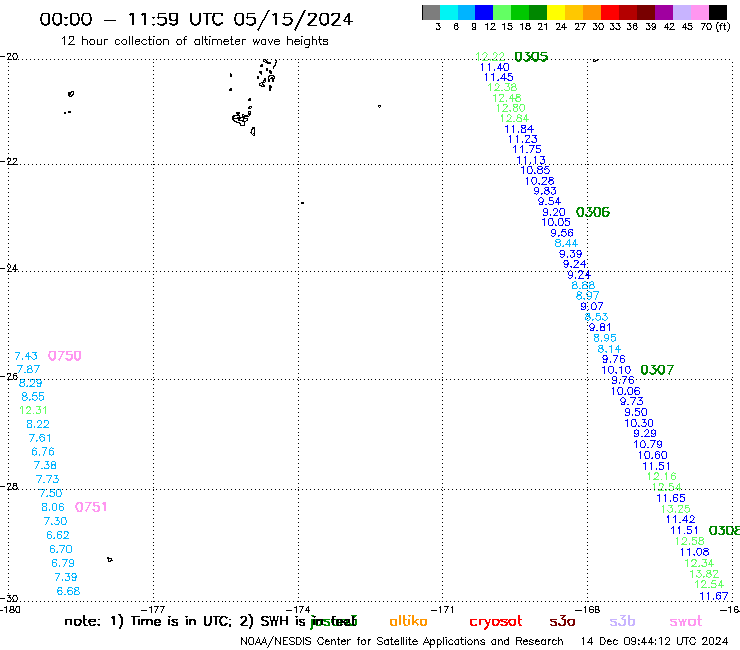The width and height of the screenshot is (740, 650).
Task: Click the s3a satellite legend label
Action: 562,622
